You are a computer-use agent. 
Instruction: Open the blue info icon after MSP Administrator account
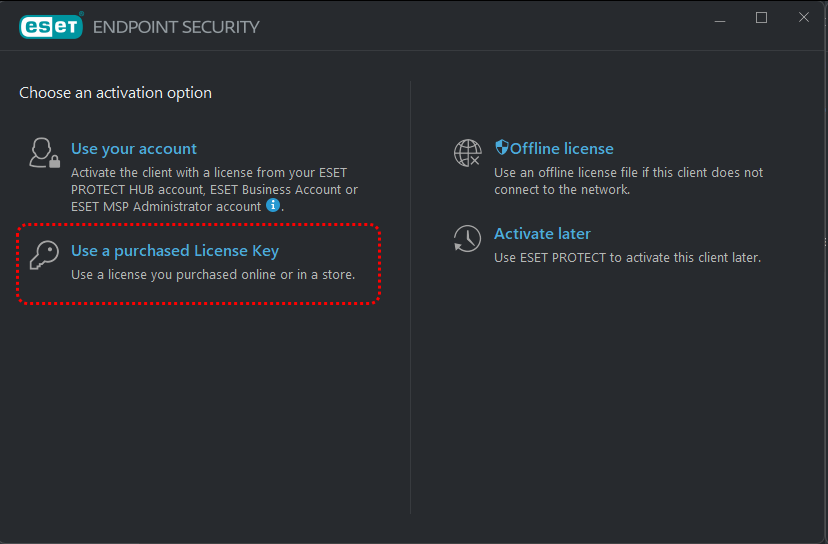272,206
